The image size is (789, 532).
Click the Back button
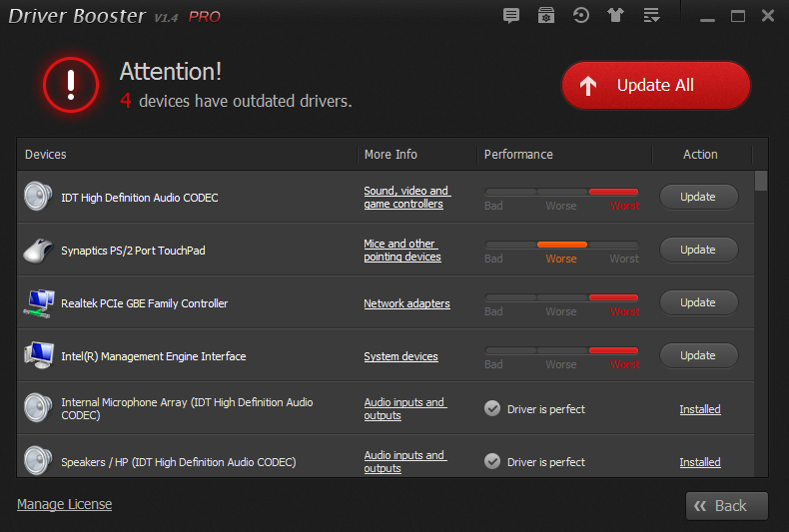click(726, 506)
